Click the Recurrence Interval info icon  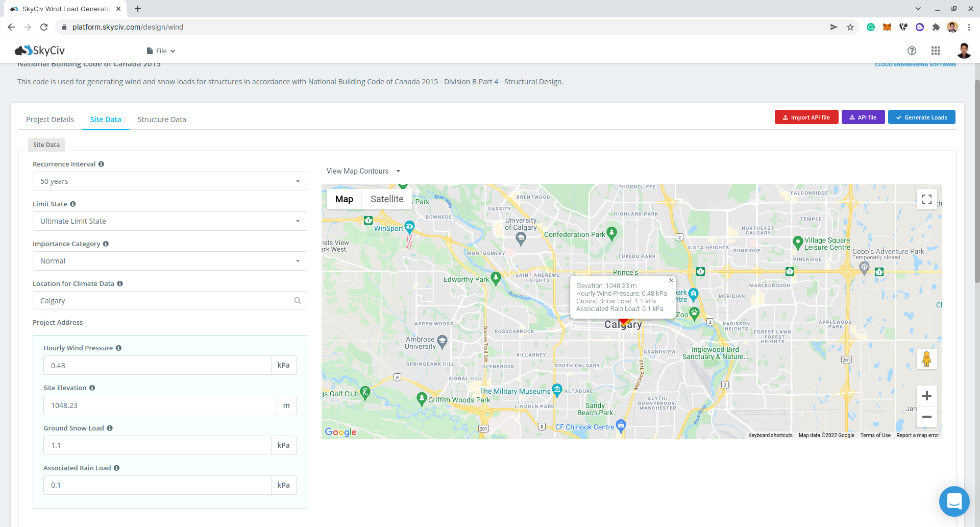101,164
